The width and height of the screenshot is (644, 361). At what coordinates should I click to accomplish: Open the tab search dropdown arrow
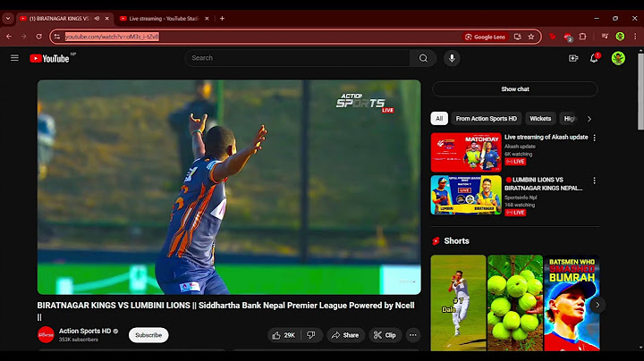click(8, 19)
